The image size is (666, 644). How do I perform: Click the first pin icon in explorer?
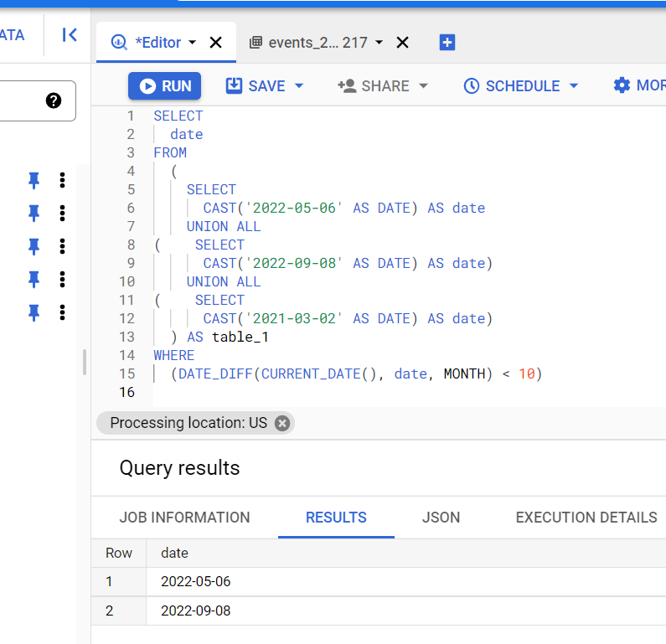click(x=34, y=180)
